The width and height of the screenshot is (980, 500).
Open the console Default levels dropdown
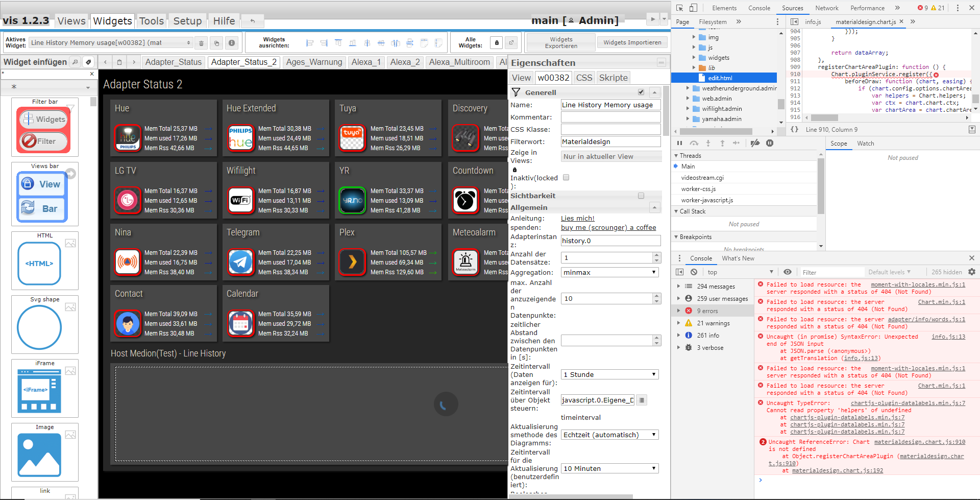[x=890, y=272]
